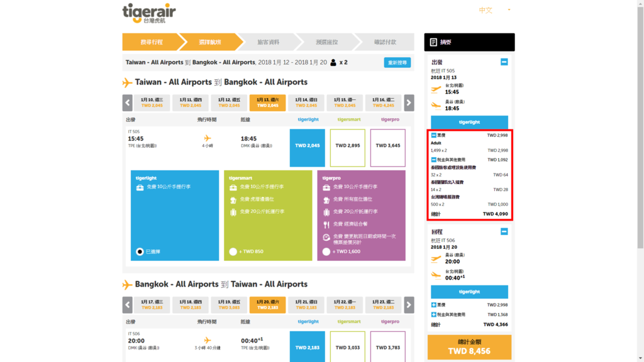Click tigersmart carry-on baggage icon
The width and height of the screenshot is (644, 362).
[233, 187]
